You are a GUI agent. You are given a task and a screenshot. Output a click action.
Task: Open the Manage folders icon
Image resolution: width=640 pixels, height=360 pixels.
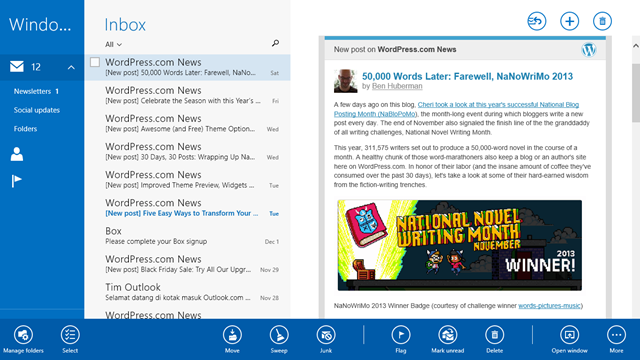pyautogui.click(x=23, y=335)
